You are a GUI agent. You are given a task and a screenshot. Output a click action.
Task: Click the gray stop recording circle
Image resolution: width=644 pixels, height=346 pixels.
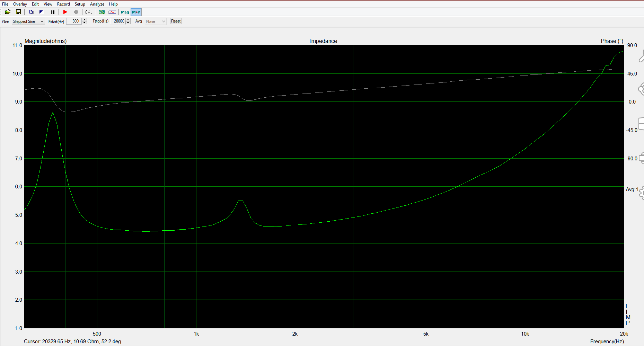[76, 12]
